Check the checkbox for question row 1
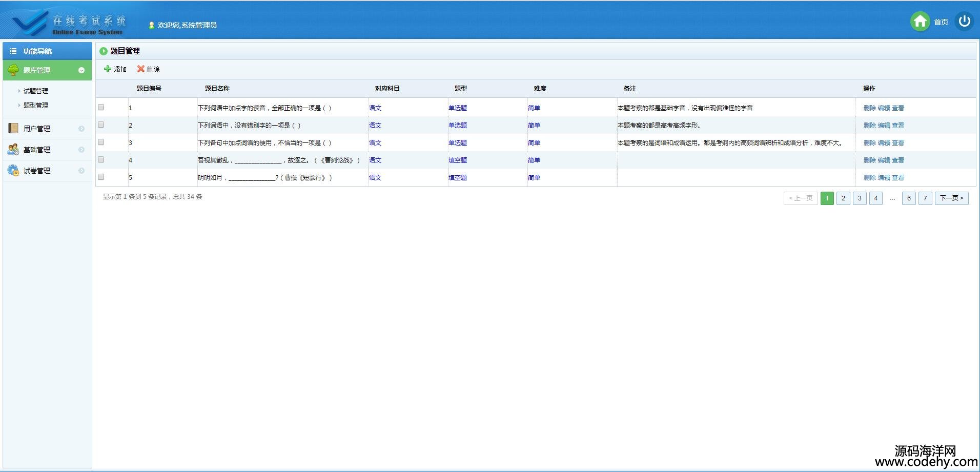Image resolution: width=980 pixels, height=472 pixels. click(x=101, y=107)
